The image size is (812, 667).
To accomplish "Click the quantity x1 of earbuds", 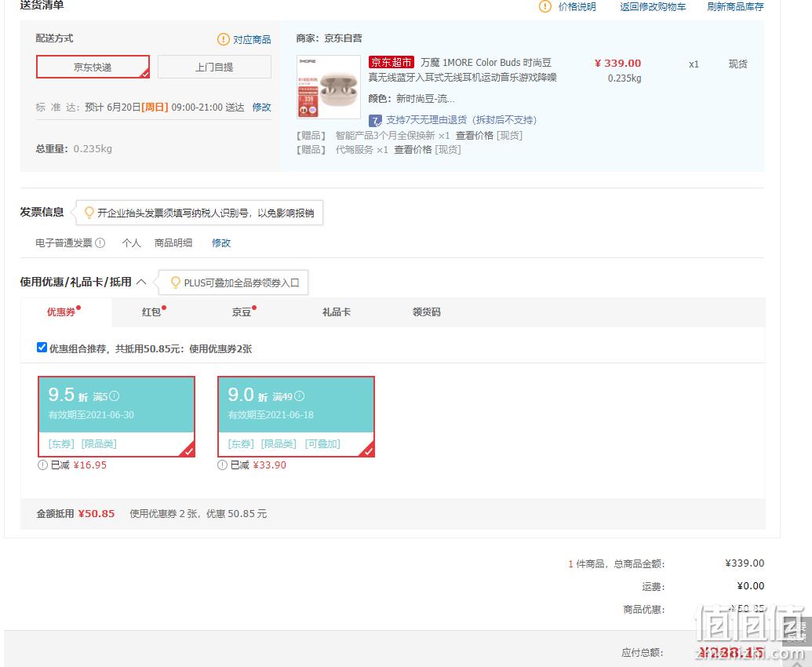I will click(x=694, y=64).
